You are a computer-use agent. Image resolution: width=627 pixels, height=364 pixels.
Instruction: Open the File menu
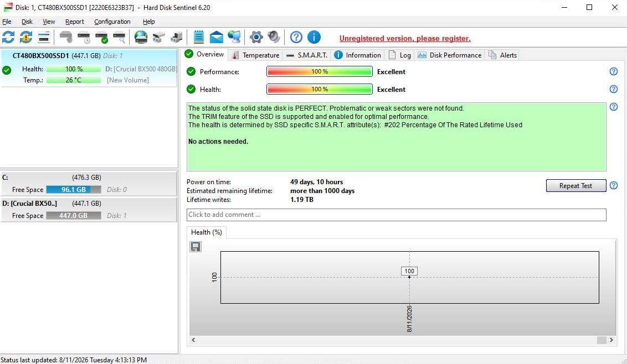pyautogui.click(x=7, y=22)
